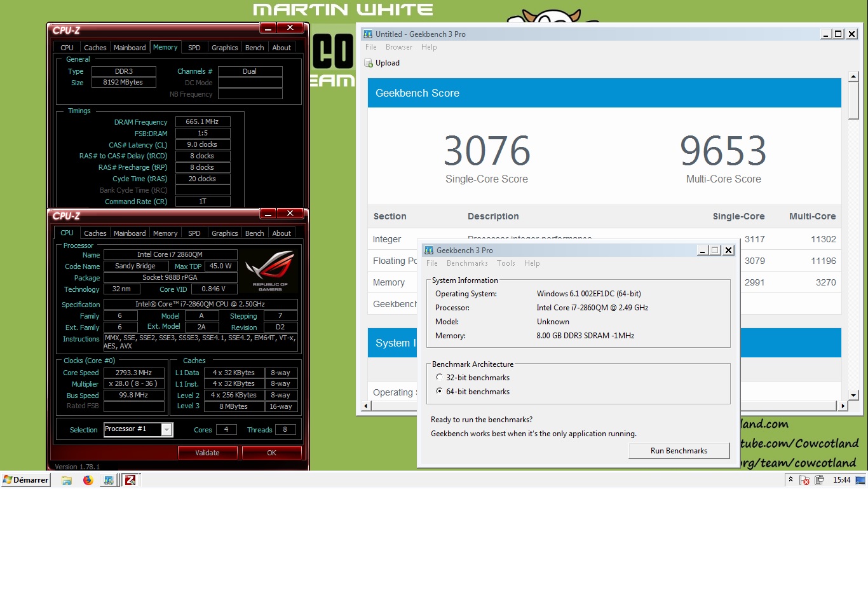
Task: Maximize the Untitled Geekbench window
Action: pyautogui.click(x=838, y=34)
